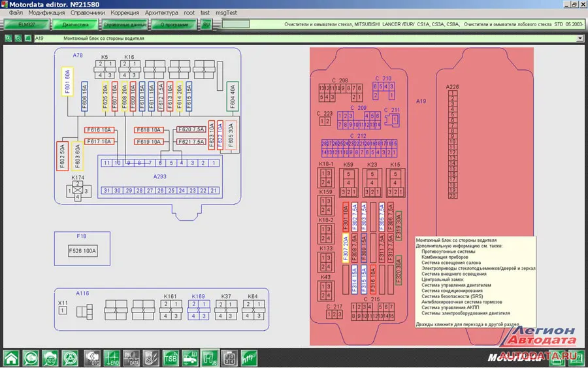Open the Архитектура menu
The height and width of the screenshot is (368, 588).
point(161,13)
